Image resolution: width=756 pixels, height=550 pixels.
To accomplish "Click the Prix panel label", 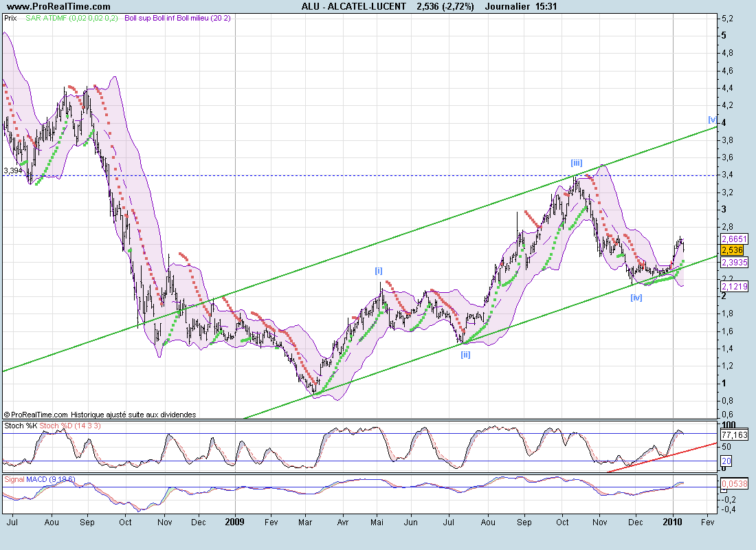I will [x=10, y=18].
